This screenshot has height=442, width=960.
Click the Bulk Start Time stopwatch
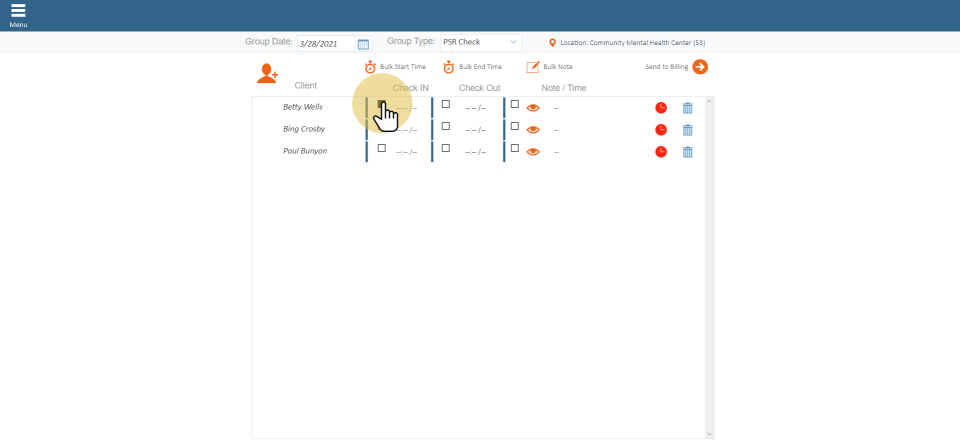pyautogui.click(x=370, y=67)
